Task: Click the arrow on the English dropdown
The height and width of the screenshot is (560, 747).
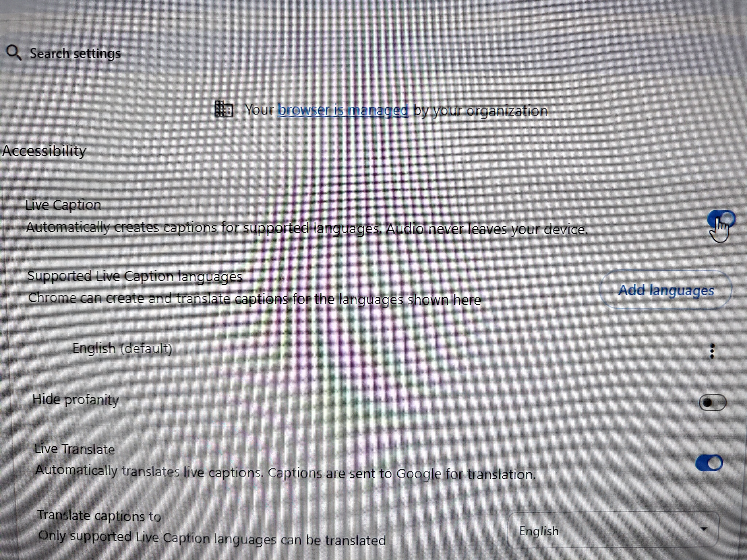Action: 704,529
